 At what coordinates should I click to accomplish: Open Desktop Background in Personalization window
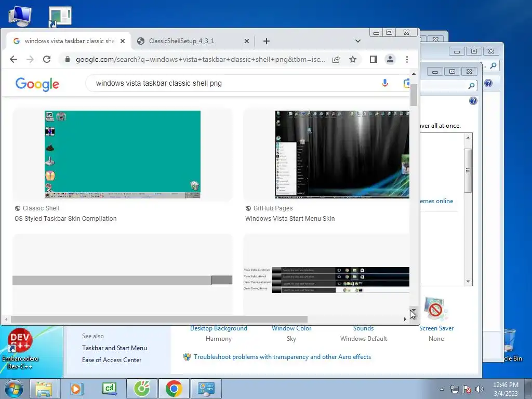pos(219,328)
